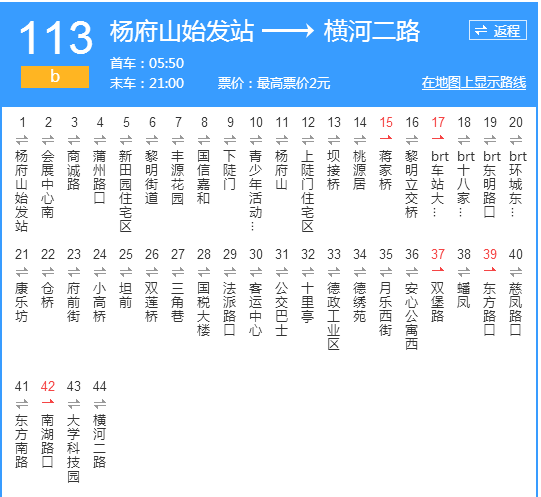Select stop 24 小高桥
Screen dimensions: 541x497
tap(100, 302)
